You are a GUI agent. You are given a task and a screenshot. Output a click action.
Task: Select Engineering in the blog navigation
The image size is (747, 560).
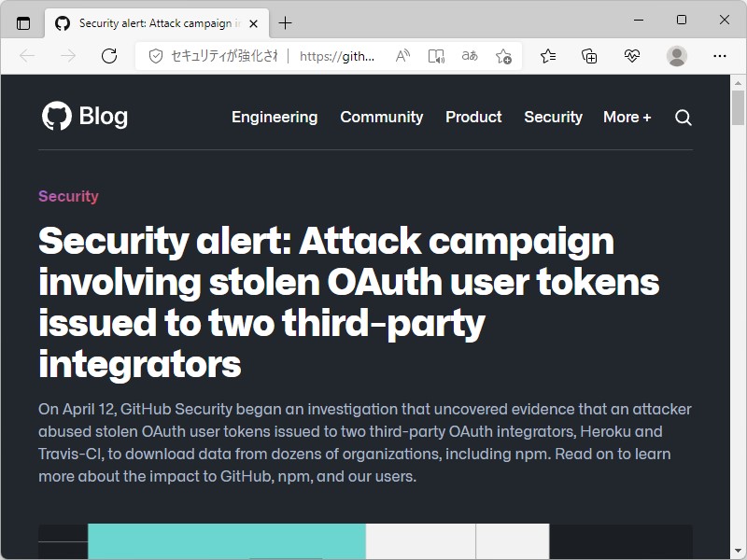tap(275, 118)
